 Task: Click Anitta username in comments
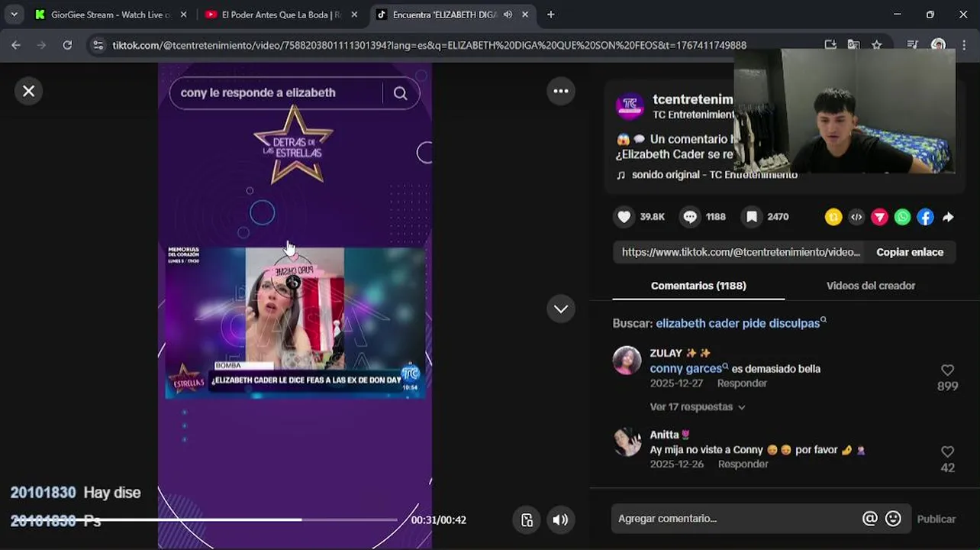click(x=664, y=435)
